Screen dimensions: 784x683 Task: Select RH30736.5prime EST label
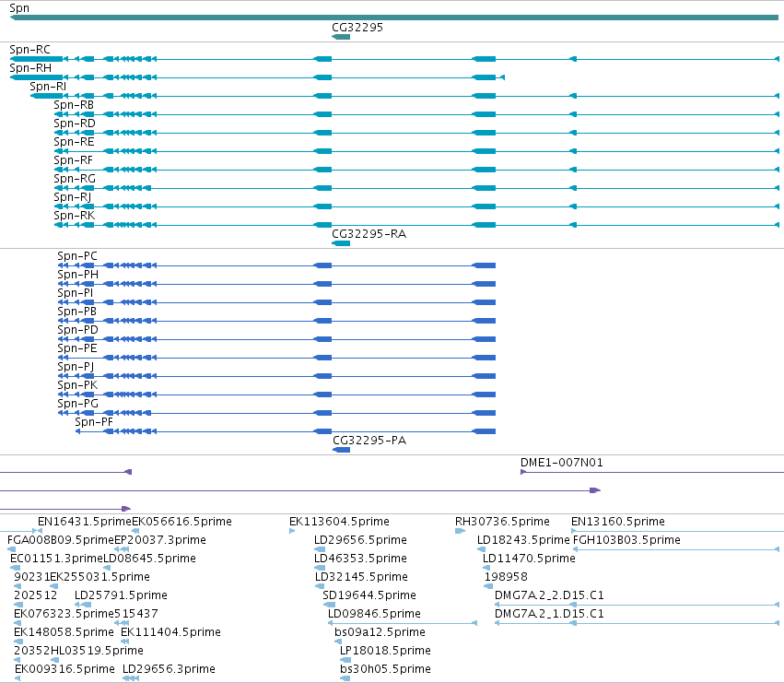[502, 522]
